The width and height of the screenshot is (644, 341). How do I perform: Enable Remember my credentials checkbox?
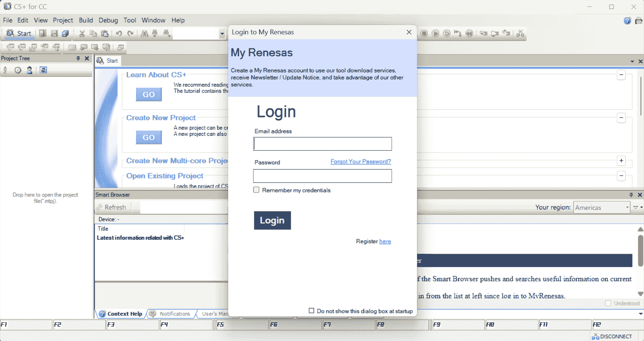point(256,190)
